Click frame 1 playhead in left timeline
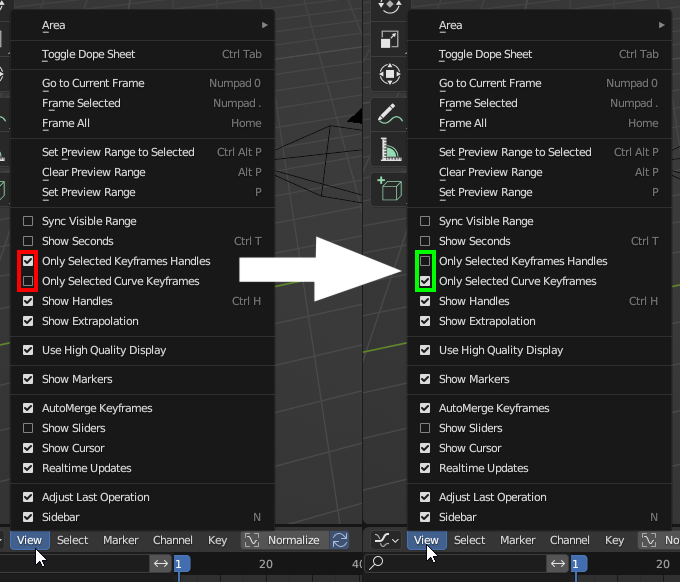This screenshot has height=582, width=680. coord(182,564)
